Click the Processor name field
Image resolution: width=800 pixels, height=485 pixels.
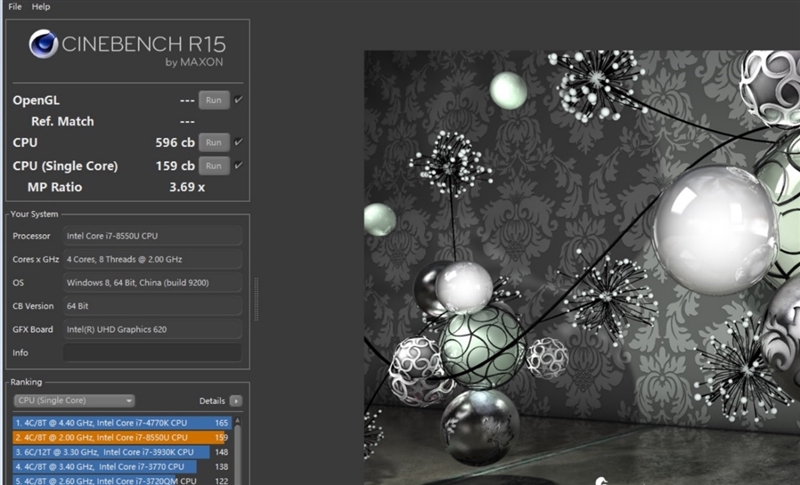152,236
